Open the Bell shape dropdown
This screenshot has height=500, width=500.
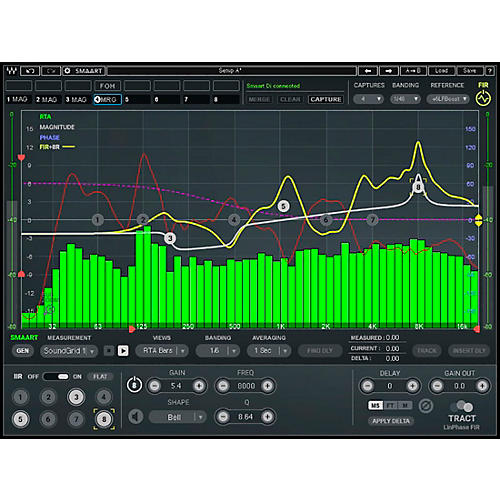pos(177,417)
